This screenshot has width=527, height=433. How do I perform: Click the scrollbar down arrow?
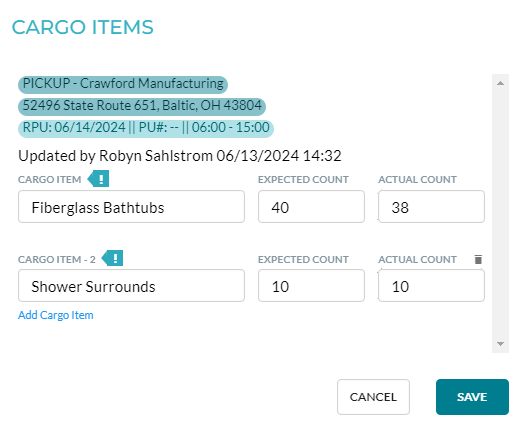[500, 344]
